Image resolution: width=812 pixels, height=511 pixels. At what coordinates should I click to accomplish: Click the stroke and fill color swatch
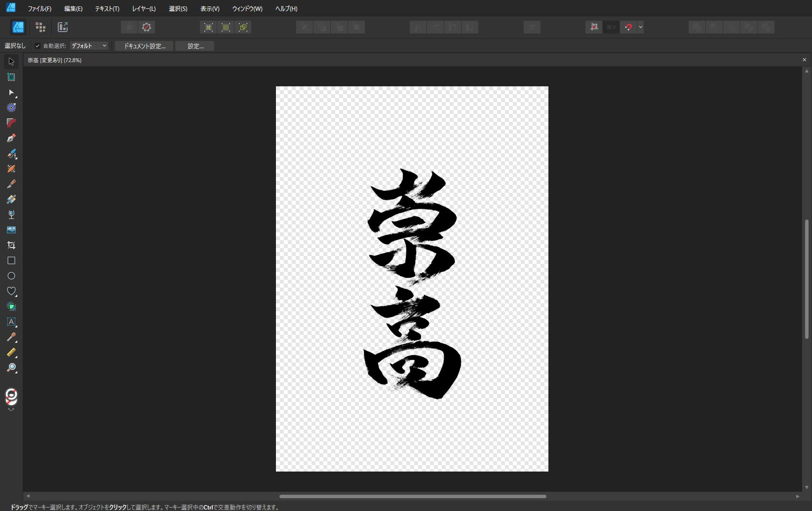[x=11, y=397]
